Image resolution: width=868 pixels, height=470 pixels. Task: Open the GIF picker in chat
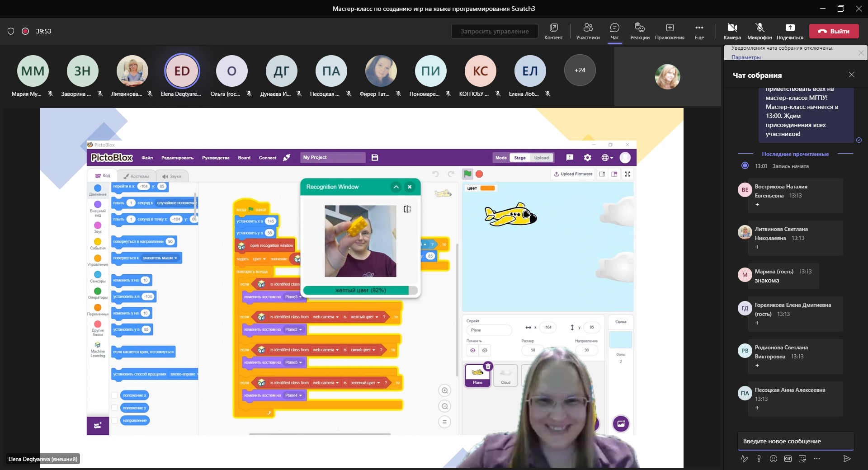(788, 459)
